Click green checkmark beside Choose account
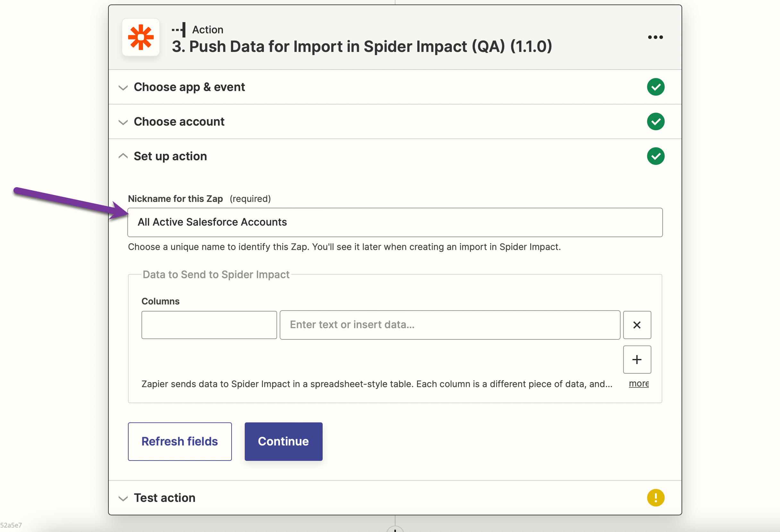The height and width of the screenshot is (532, 780). [x=656, y=121]
